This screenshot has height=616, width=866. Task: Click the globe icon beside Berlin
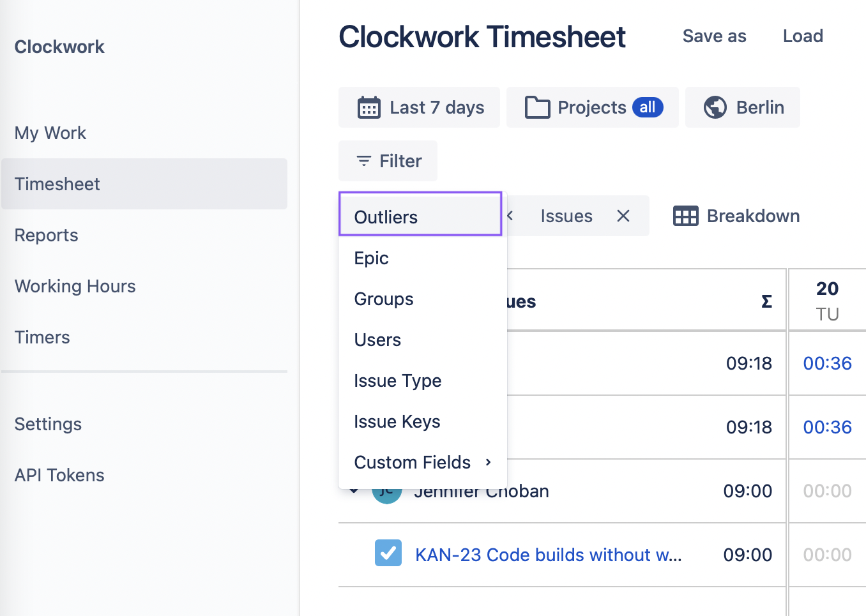715,107
